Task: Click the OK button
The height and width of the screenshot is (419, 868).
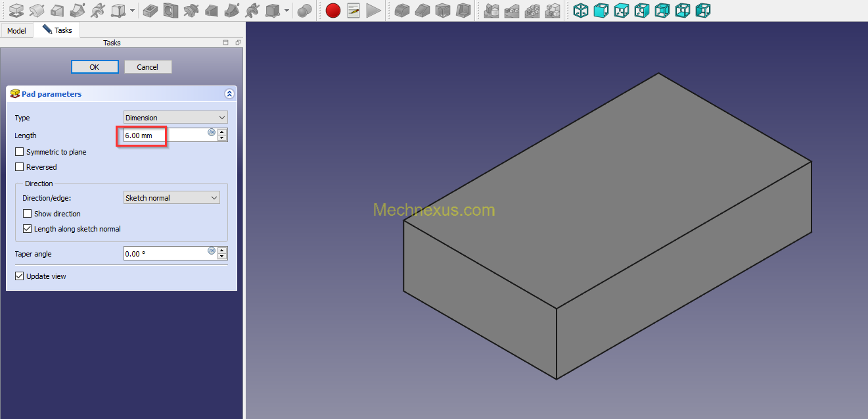Action: 95,66
